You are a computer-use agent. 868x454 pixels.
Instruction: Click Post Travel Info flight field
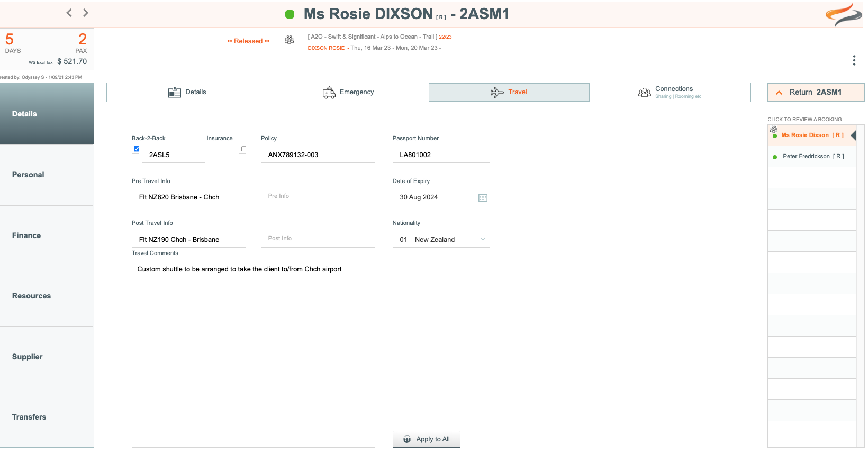[x=188, y=238]
